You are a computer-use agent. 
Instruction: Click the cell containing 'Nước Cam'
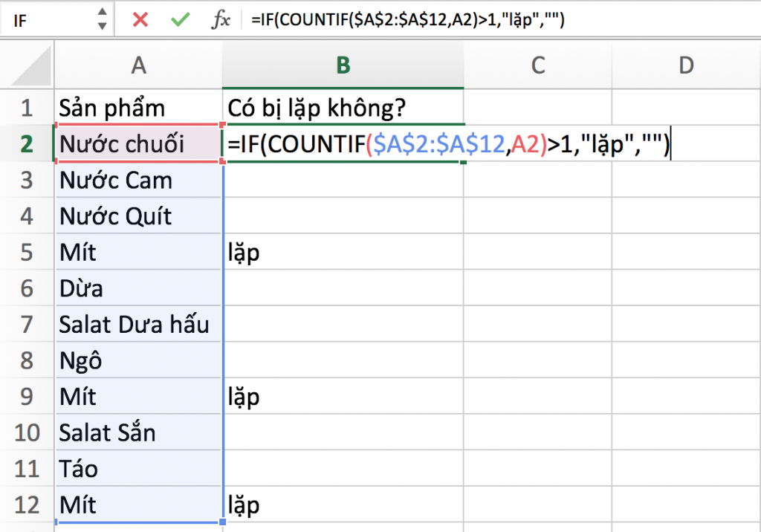coord(138,180)
